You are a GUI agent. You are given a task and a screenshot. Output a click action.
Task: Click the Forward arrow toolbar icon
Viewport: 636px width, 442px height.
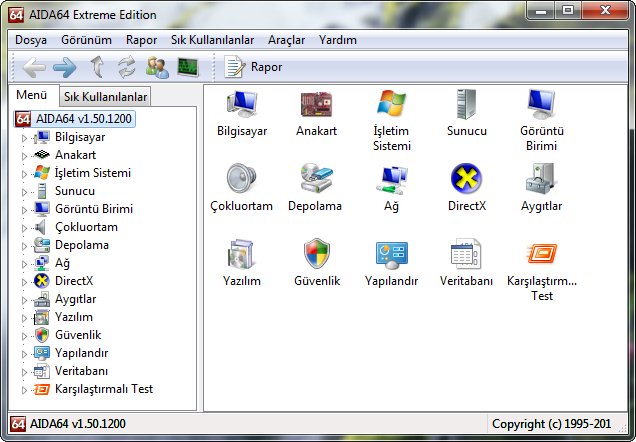pos(65,67)
